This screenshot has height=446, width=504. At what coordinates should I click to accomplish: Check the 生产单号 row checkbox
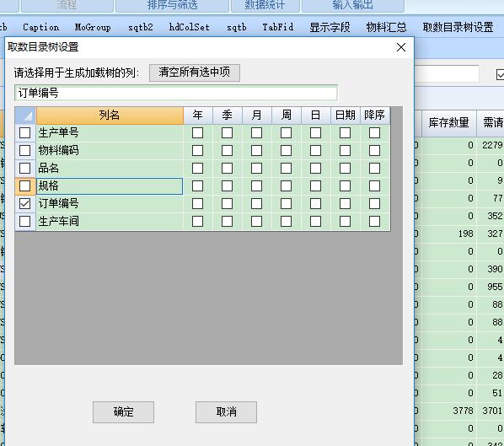24,133
